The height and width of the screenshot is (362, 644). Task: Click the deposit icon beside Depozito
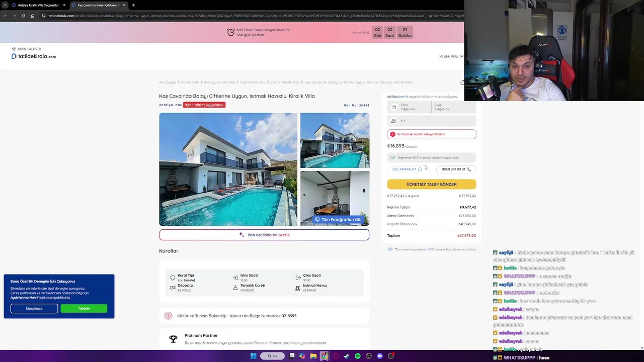173,288
